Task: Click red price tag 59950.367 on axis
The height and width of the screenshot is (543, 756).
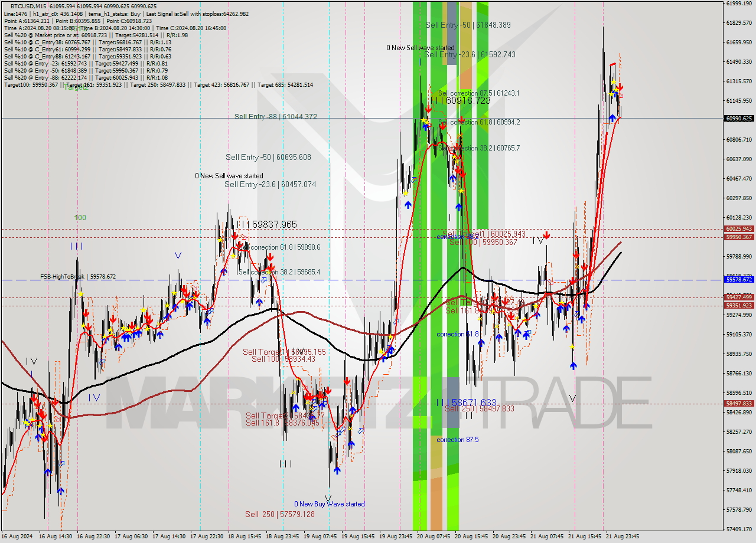Action: click(x=738, y=237)
